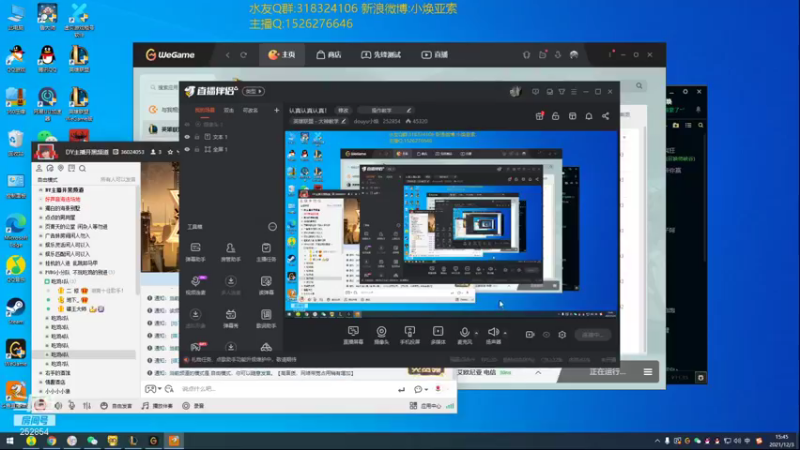The height and width of the screenshot is (450, 800).
Task: Lock the 文本 1 source layer
Action: click(197, 137)
